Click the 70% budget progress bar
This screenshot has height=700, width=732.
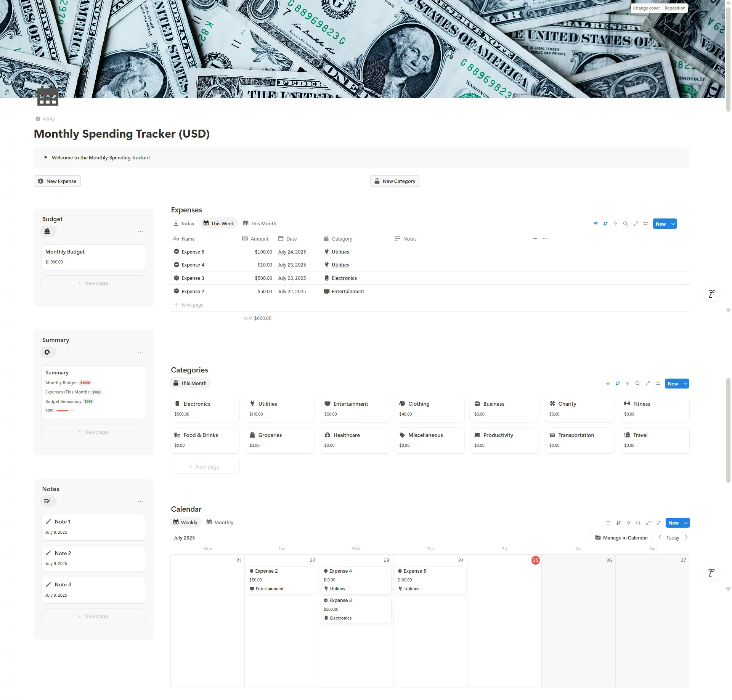pos(65,411)
